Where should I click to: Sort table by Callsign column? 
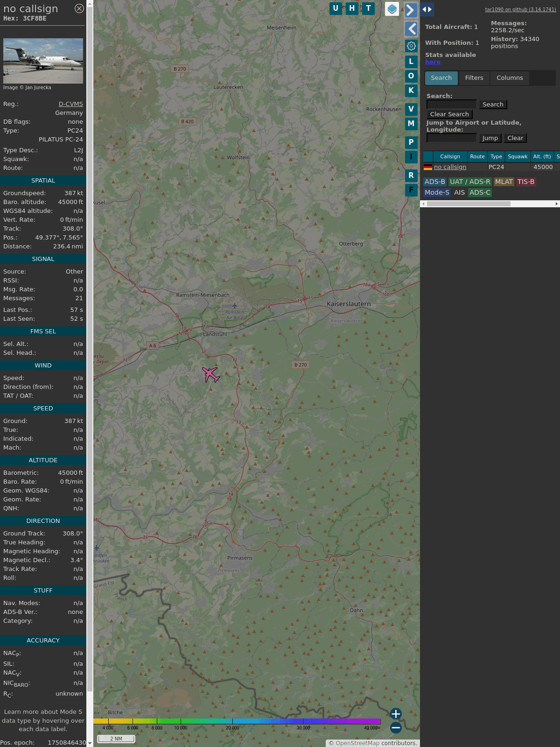click(x=450, y=157)
